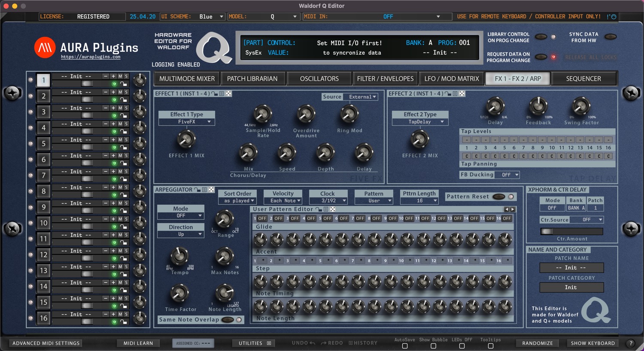The width and height of the screenshot is (644, 351).
Task: Toggle arpeggiator step 1 OFF button
Action: pos(262,218)
